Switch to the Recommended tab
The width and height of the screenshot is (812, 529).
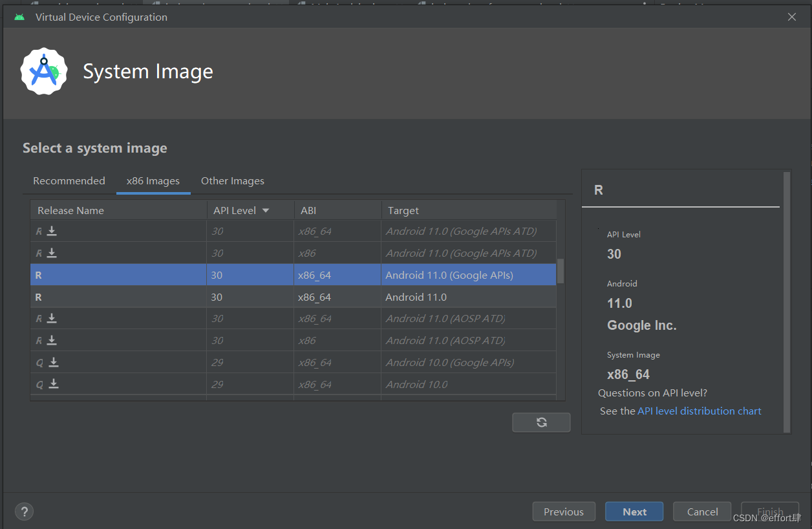tap(69, 181)
